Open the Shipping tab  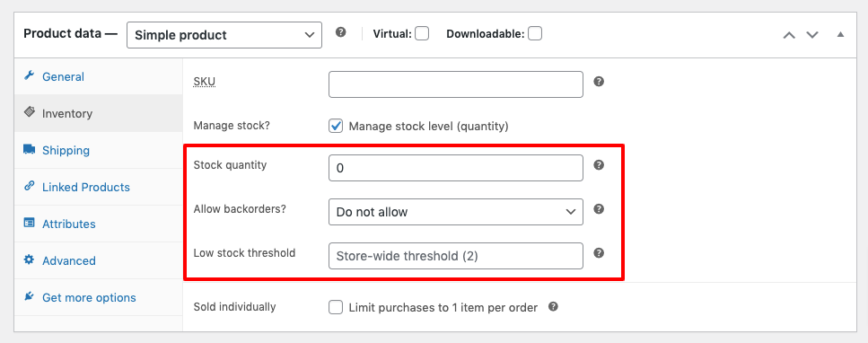[99, 150]
